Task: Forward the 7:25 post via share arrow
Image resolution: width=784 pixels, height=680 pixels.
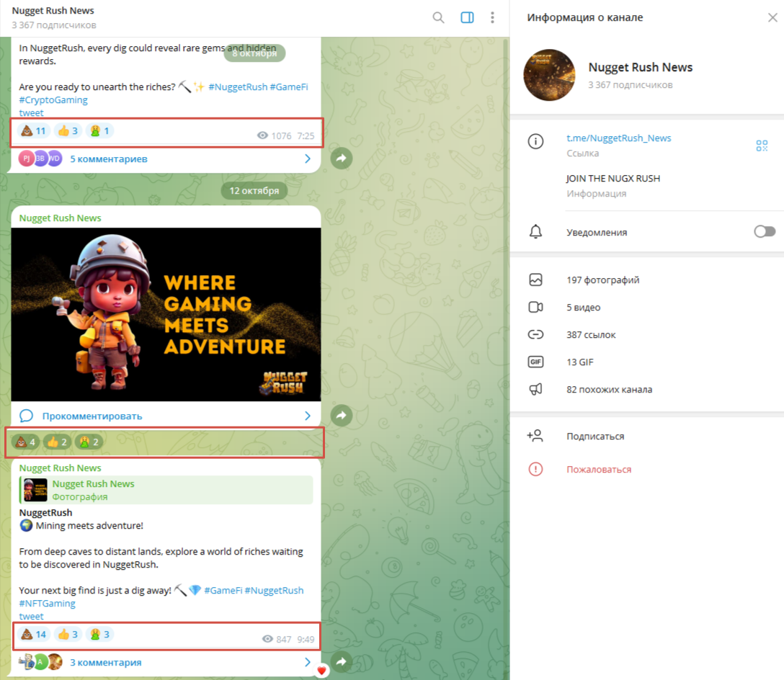Action: (342, 158)
